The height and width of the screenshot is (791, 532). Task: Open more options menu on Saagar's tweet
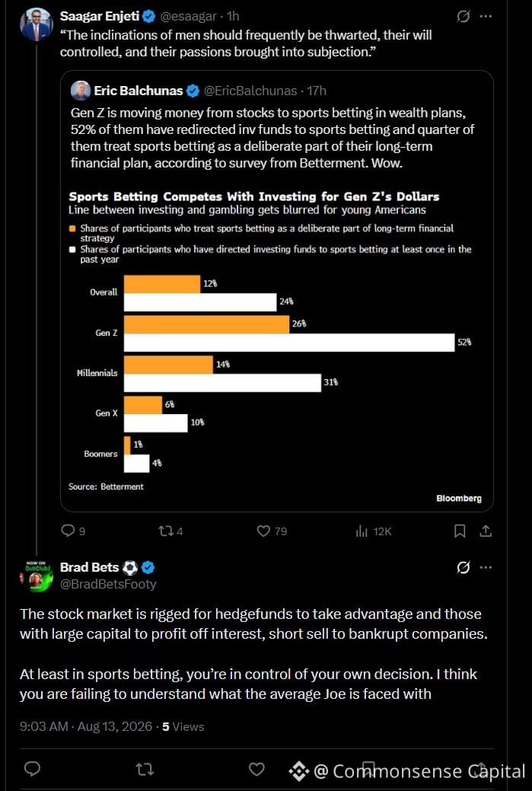point(486,17)
